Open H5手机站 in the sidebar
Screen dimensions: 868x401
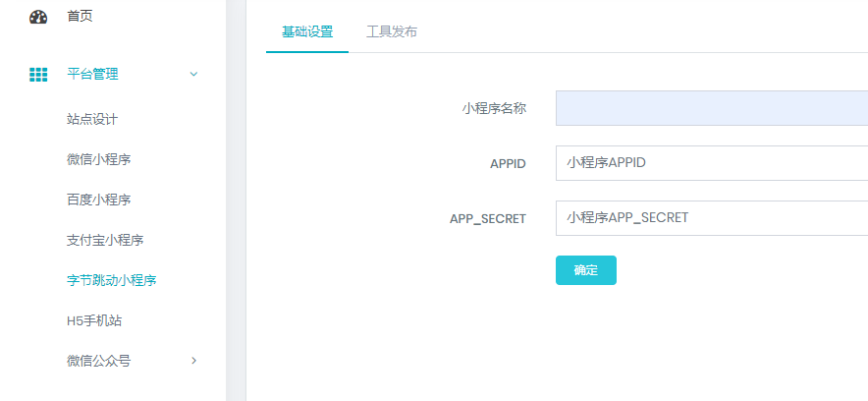(94, 320)
